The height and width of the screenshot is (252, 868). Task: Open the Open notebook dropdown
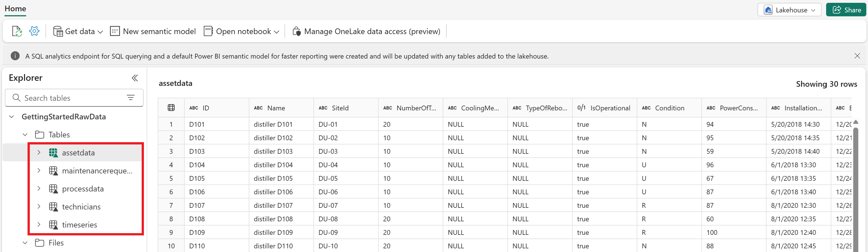242,31
